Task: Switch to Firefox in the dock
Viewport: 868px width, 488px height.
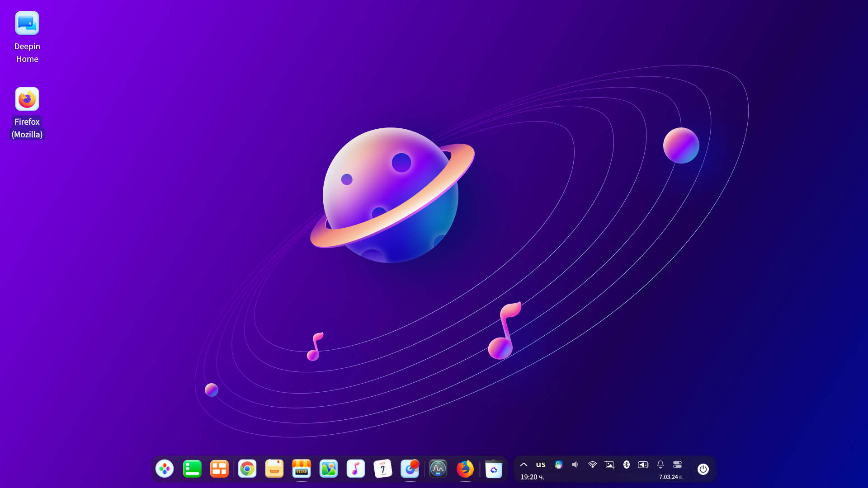Action: point(465,469)
